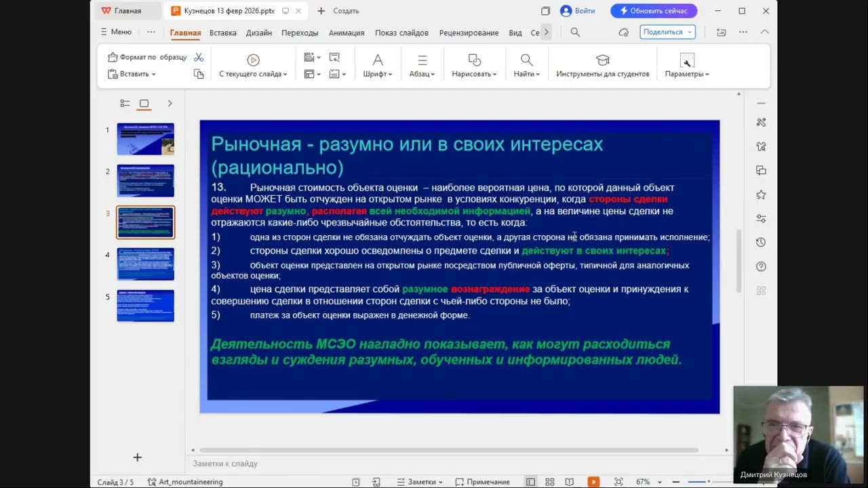
Task: Click the 'Примечание' comment button
Action: tap(482, 482)
